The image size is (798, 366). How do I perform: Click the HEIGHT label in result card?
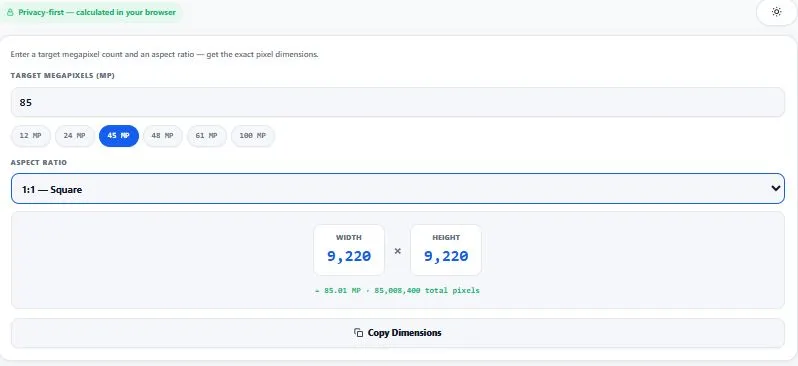tap(446, 238)
